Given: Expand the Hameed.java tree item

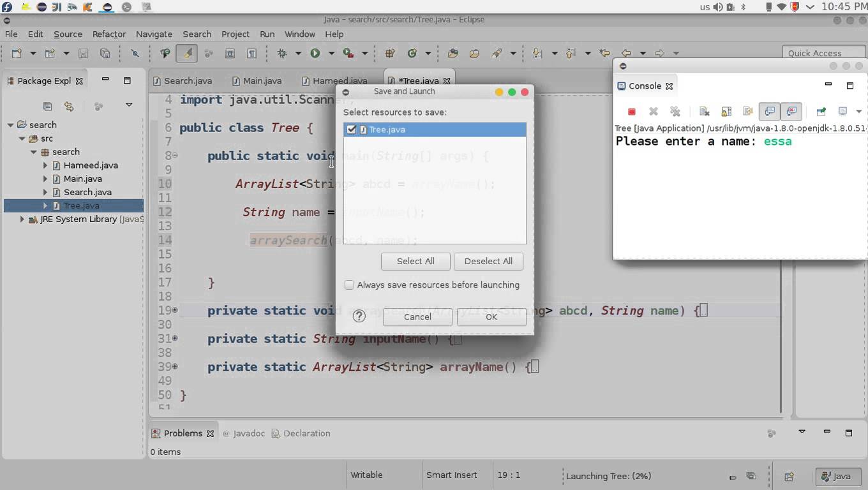Looking at the screenshot, I should click(x=45, y=165).
